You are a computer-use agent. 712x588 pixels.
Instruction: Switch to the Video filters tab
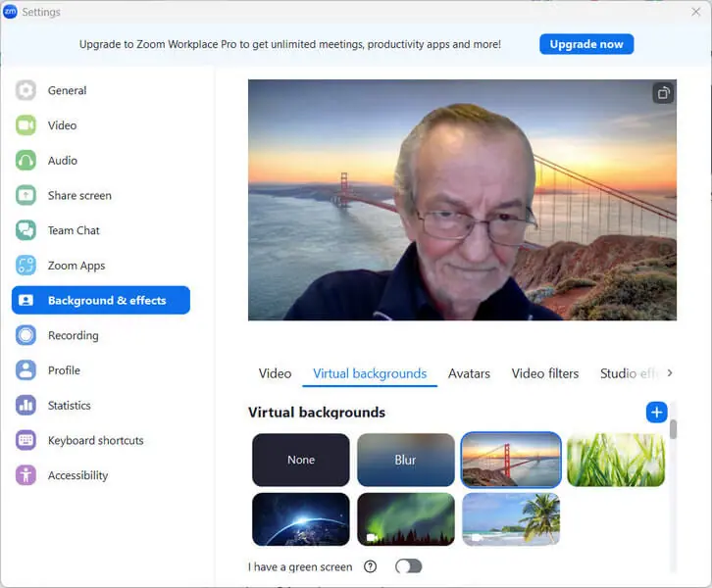545,373
